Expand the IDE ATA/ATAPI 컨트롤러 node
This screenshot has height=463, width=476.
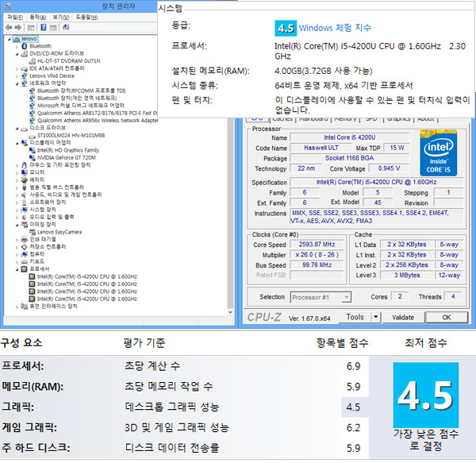[x=17, y=69]
